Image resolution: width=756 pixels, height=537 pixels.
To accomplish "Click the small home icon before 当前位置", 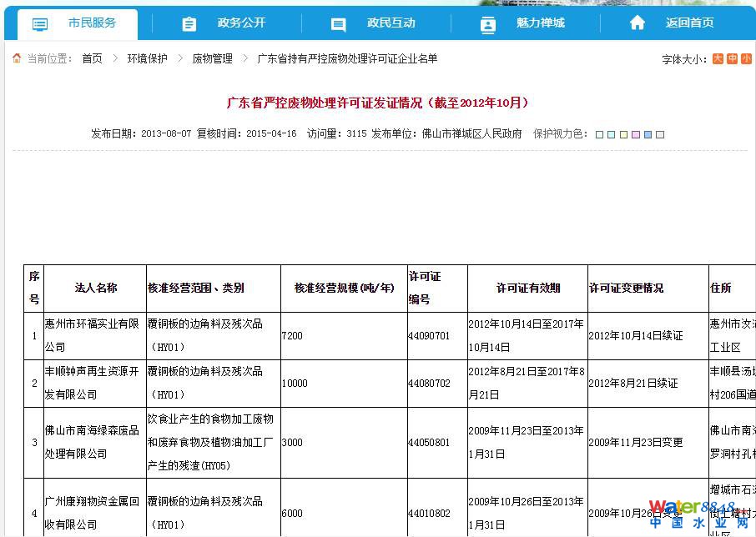I will 17,58.
